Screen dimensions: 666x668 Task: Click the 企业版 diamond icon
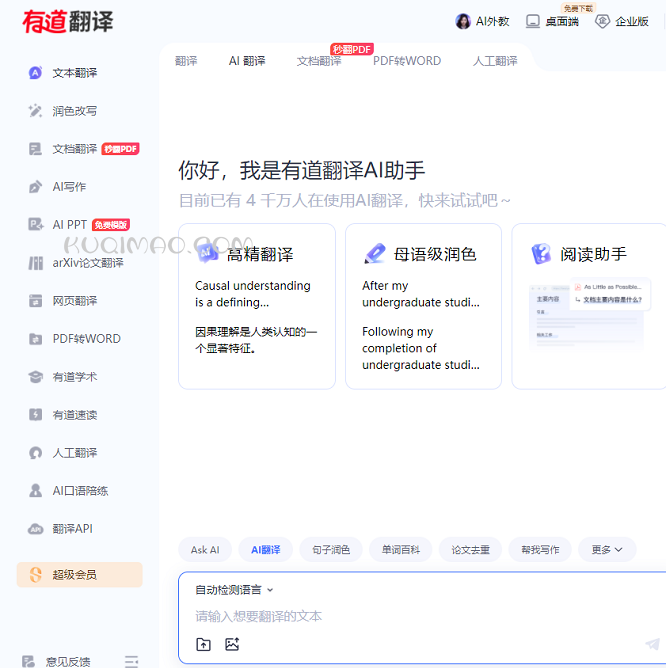click(x=603, y=21)
